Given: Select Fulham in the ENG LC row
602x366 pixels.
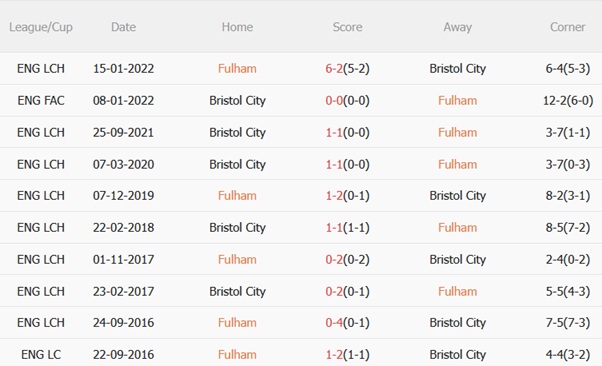Looking at the screenshot, I should click(237, 354).
